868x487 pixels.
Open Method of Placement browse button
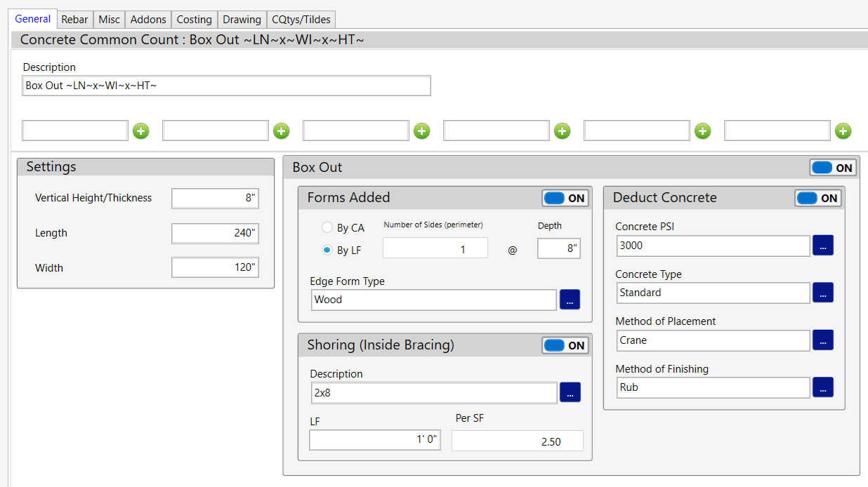823,340
